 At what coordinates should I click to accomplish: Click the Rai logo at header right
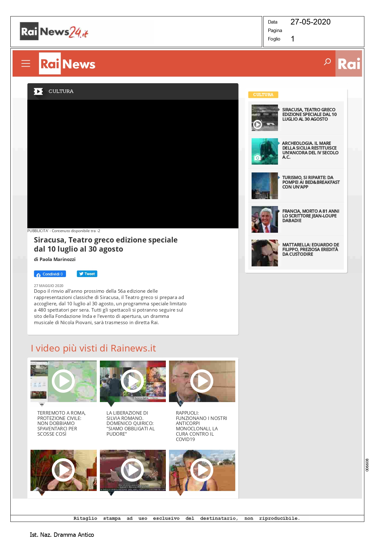pos(349,63)
